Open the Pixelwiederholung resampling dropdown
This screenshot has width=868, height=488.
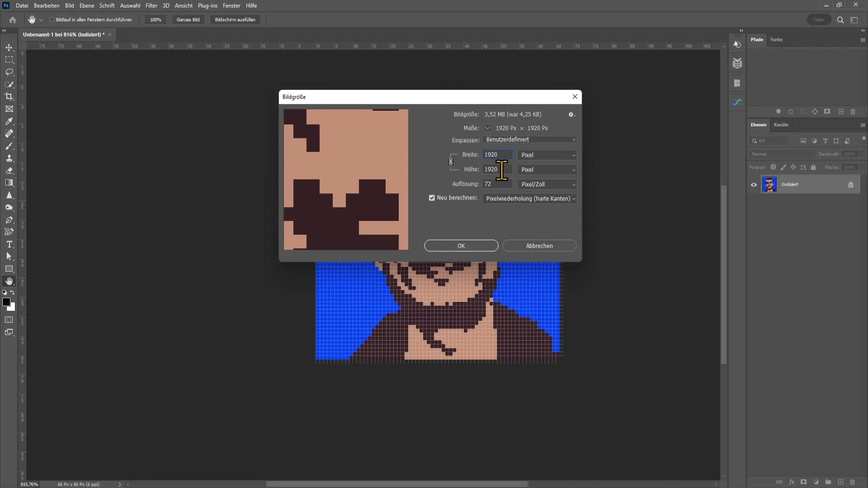click(x=529, y=199)
